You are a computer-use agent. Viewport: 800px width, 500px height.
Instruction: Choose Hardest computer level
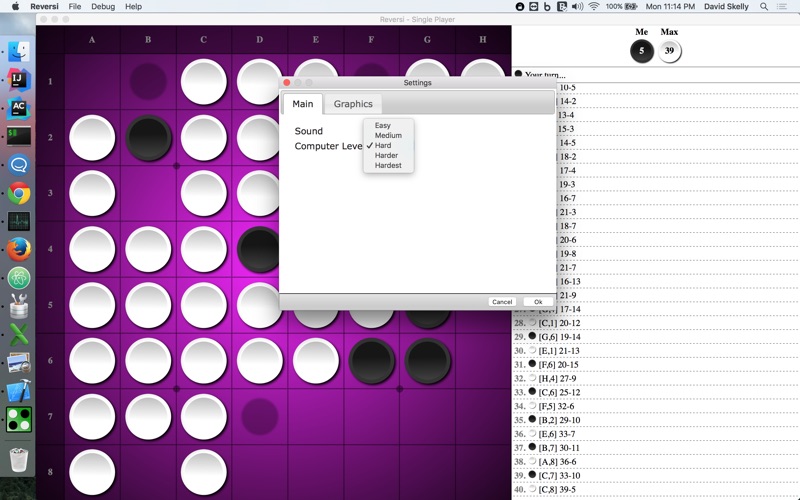pyautogui.click(x=388, y=165)
